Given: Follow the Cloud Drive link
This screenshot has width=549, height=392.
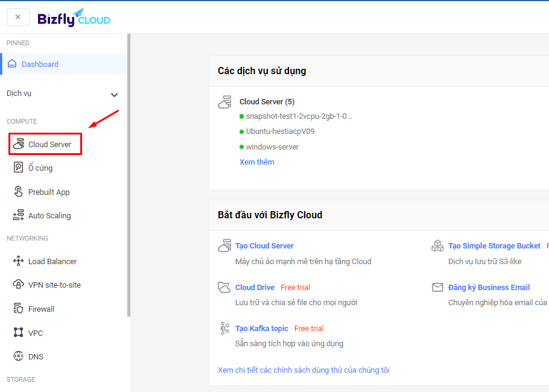Looking at the screenshot, I should click(x=255, y=287).
